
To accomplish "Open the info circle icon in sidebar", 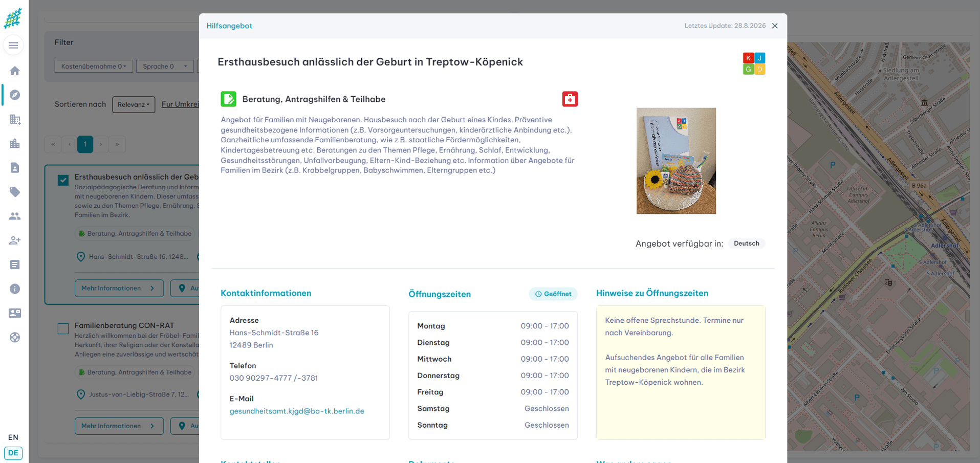I will tap(15, 289).
